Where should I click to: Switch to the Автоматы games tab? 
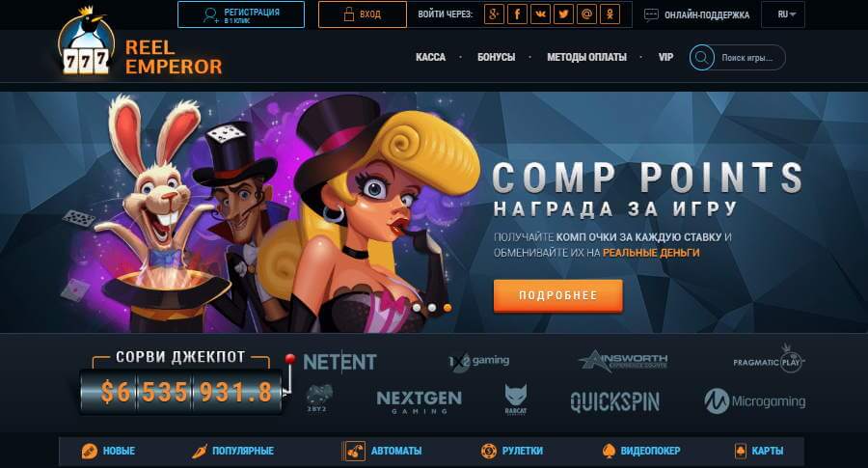pos(382,451)
